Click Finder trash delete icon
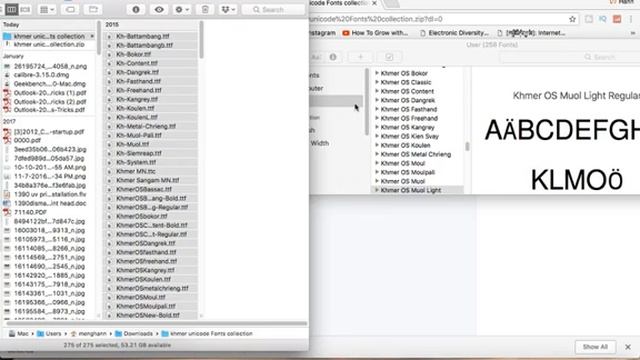The height and width of the screenshot is (360, 640). (205, 9)
